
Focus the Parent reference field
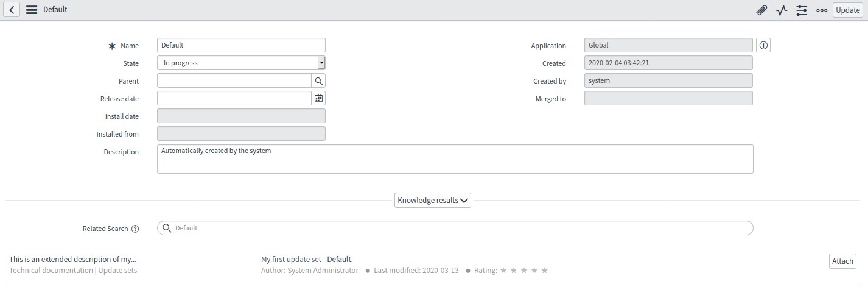234,80
